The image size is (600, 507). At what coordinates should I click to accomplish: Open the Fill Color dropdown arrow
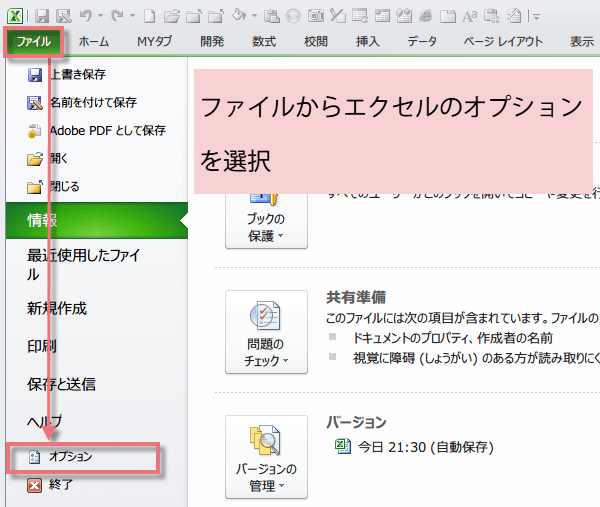(254, 16)
